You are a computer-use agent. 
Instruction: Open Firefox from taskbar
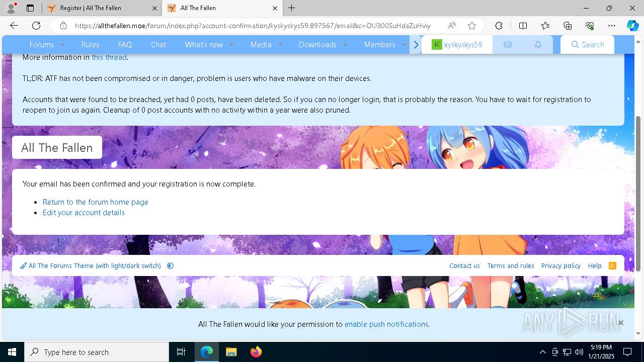pos(256,352)
